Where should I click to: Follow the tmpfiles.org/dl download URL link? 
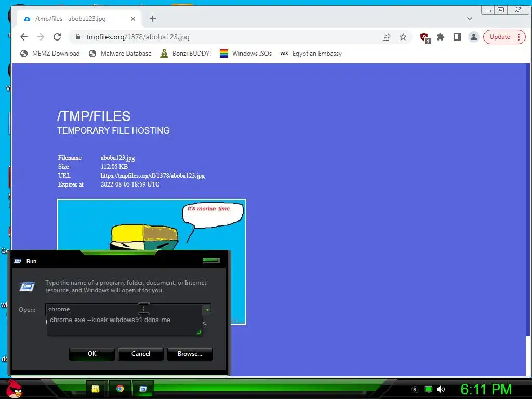click(153, 176)
